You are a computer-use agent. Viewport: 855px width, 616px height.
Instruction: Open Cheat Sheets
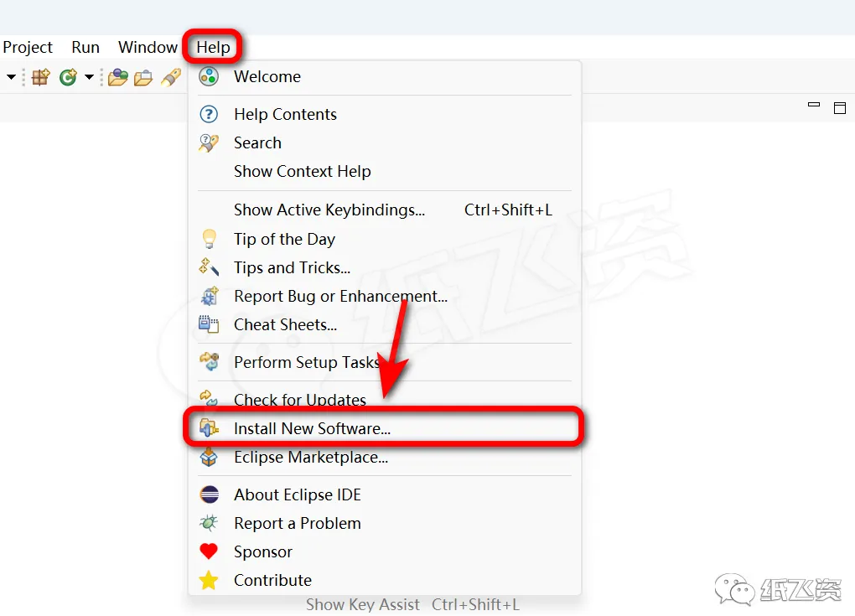click(x=385, y=325)
